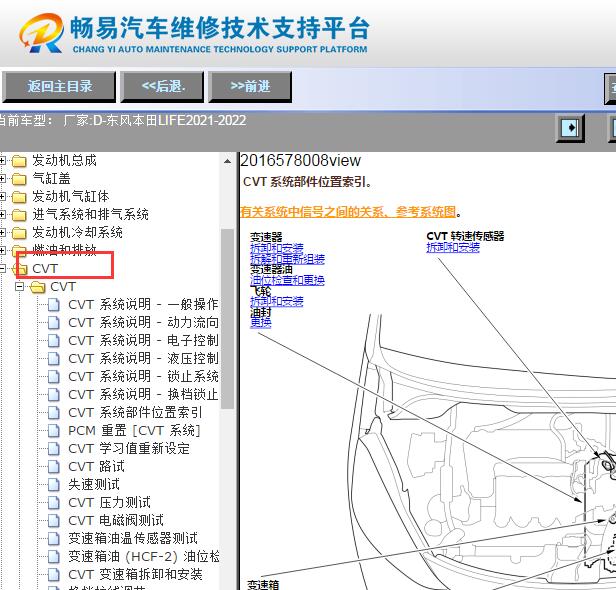The height and width of the screenshot is (590, 616).
Task: Open 变速箱油温传感器测试 document icon
Action: click(x=54, y=539)
